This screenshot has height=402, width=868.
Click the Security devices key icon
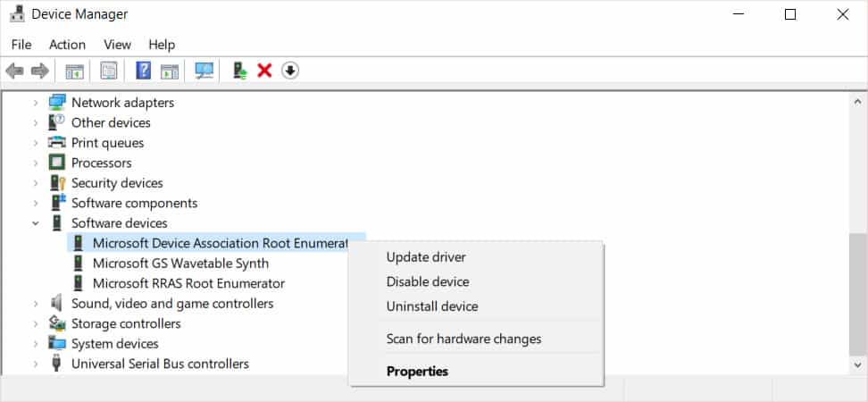(57, 183)
